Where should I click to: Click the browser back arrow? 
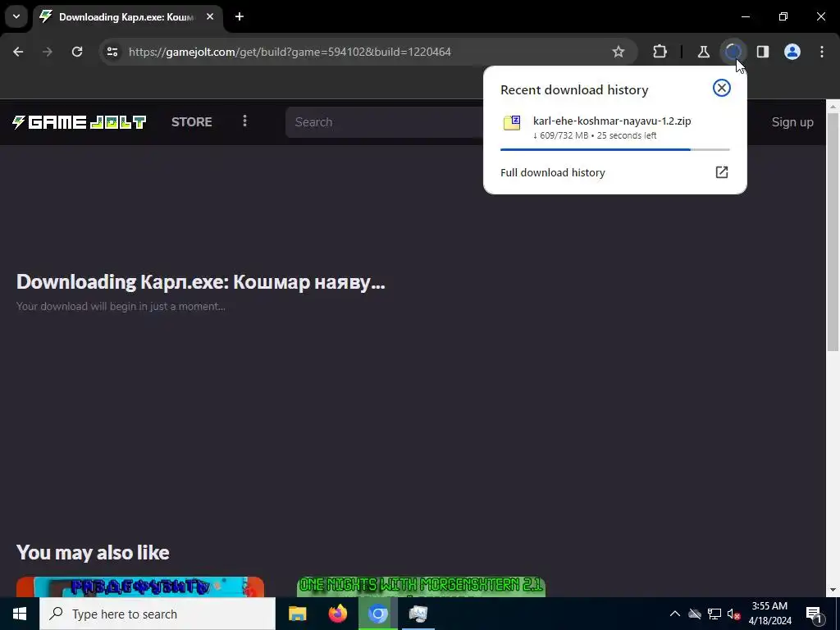point(18,52)
